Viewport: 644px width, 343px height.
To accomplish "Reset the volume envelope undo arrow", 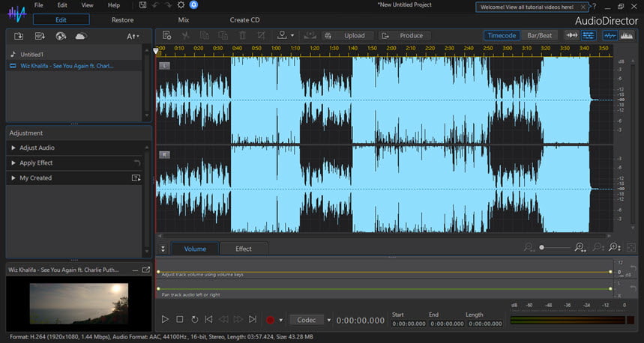I will [633, 269].
